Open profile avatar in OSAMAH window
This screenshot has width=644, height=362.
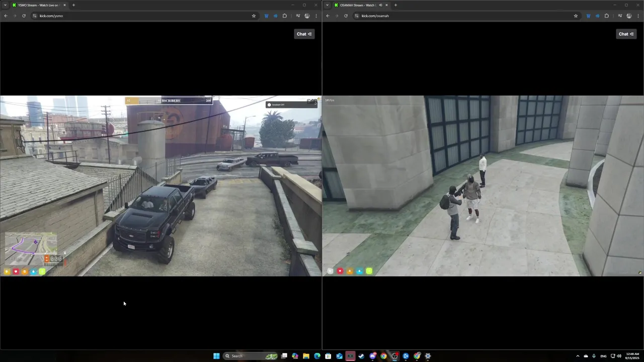coord(629,16)
